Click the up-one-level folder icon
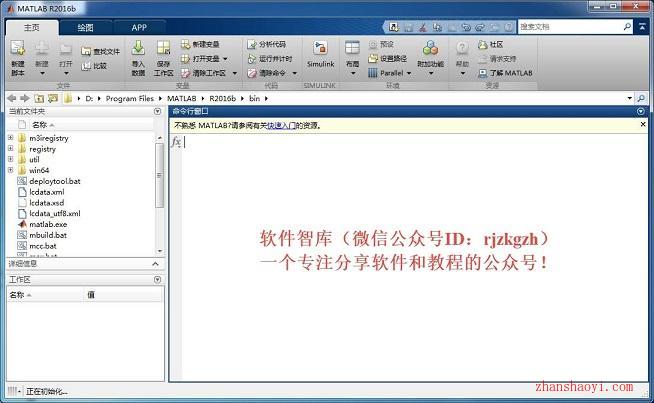This screenshot has width=654, height=403. pos(39,98)
